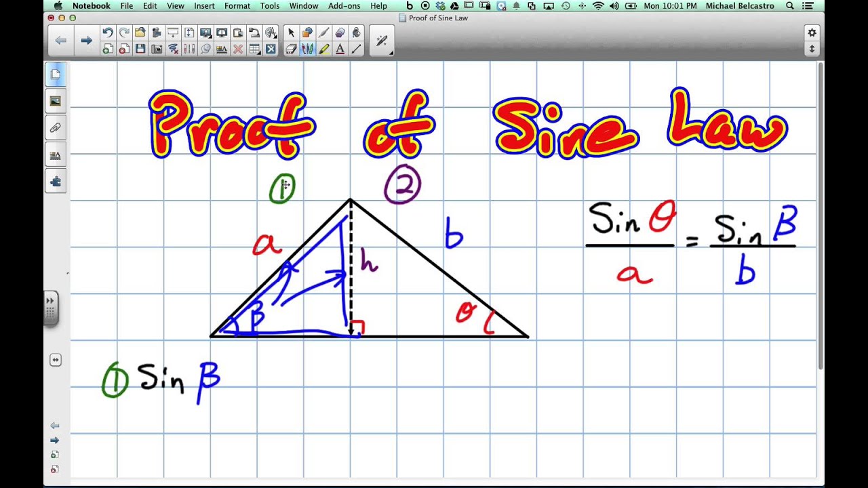This screenshot has width=868, height=488.
Task: Open a file with the folder icon
Action: click(x=140, y=33)
